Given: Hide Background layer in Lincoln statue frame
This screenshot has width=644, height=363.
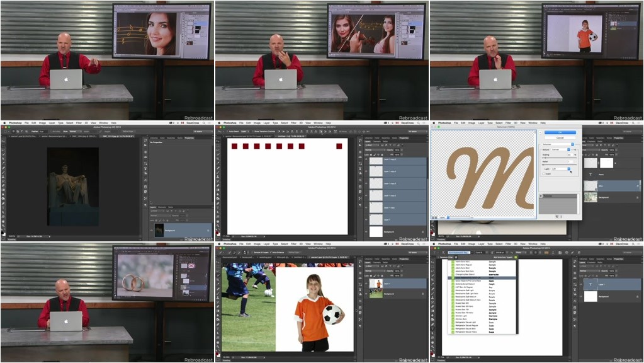Looking at the screenshot, I should pyautogui.click(x=151, y=230).
